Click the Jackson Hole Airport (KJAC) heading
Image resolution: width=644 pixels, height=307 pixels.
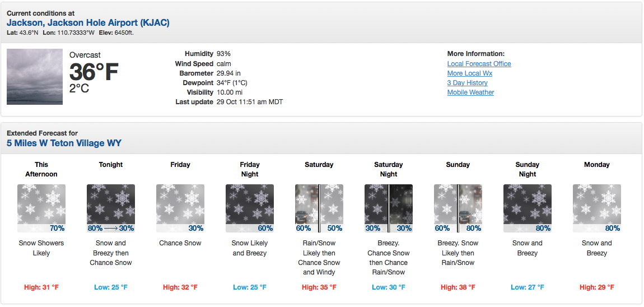coord(88,22)
